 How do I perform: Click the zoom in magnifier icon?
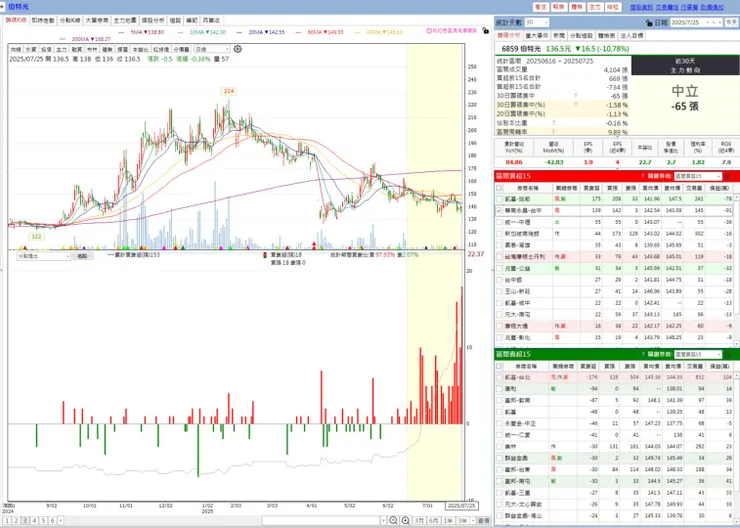pos(405,520)
